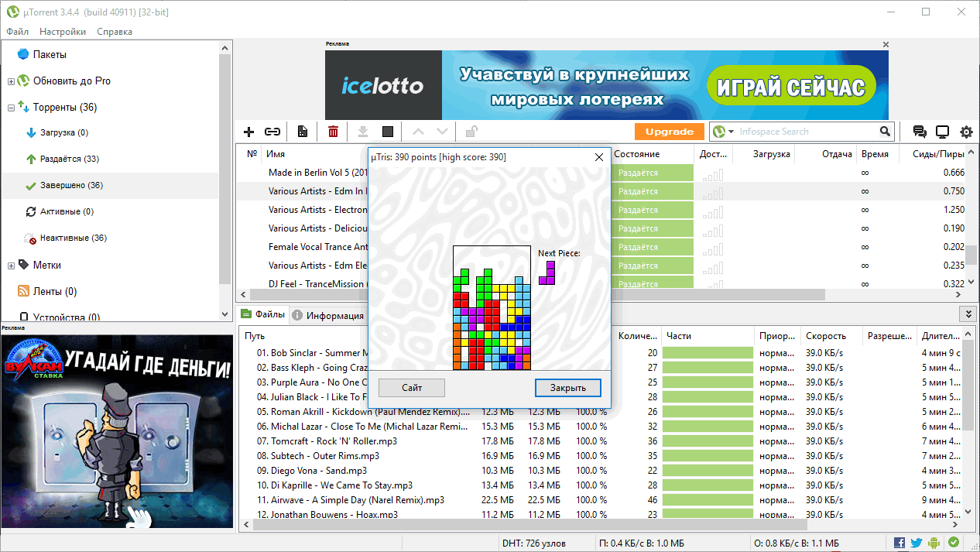
Task: Click the Remote monitor icon in toolbar
Action: [943, 132]
